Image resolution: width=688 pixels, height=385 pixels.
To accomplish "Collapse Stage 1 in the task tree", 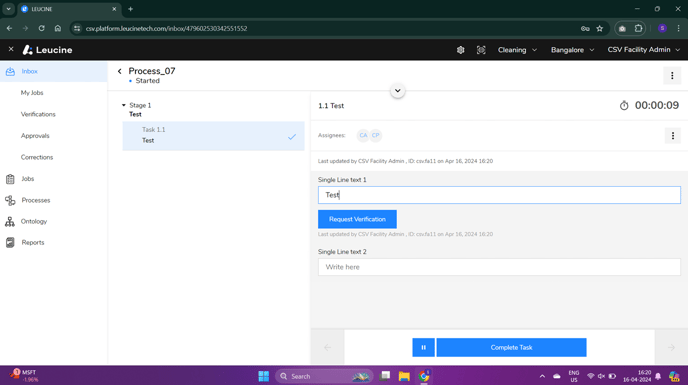I will (x=124, y=105).
